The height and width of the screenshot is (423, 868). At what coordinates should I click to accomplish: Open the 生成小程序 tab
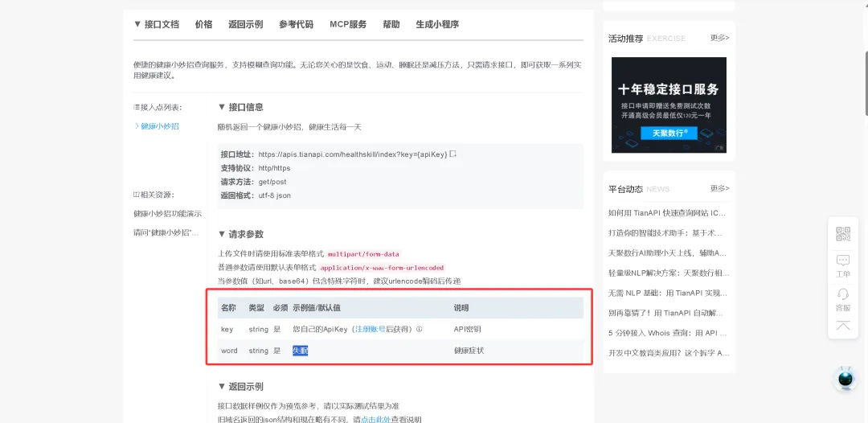[x=437, y=24]
